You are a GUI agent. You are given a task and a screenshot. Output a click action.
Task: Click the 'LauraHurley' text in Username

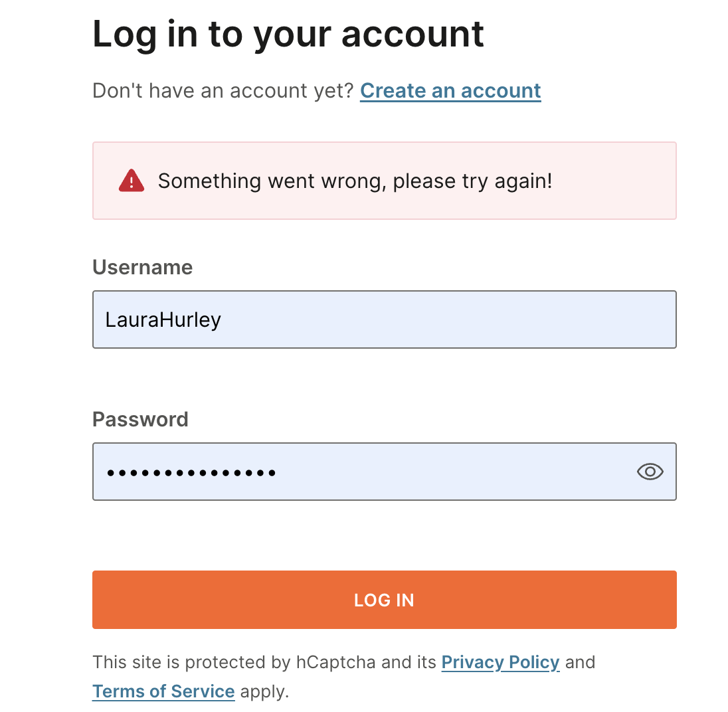tap(163, 319)
